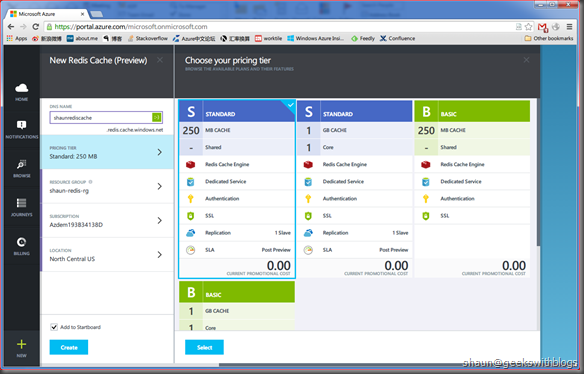Viewport: 584px width, 374px height.
Task: Expand the Resource Group setting
Action: pos(107,186)
